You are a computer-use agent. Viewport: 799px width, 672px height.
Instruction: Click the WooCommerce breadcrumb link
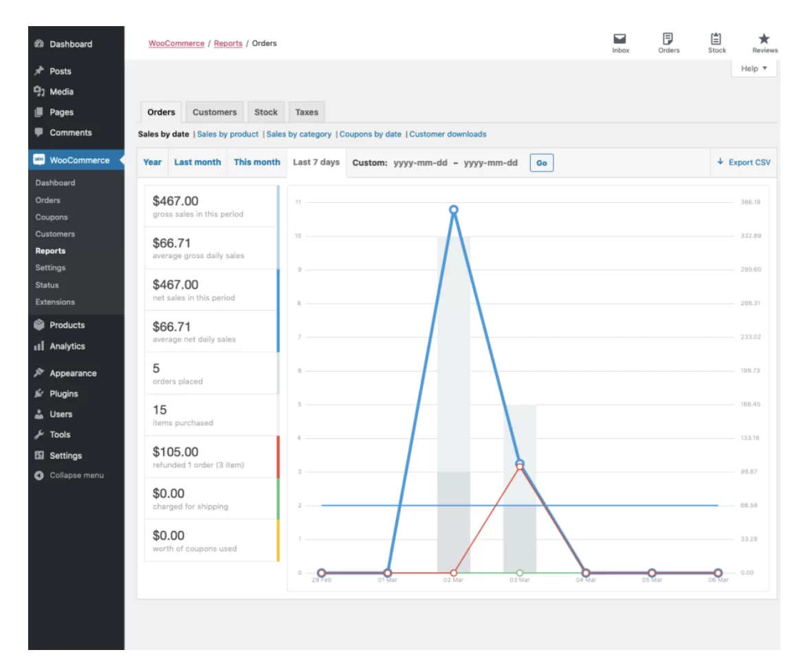176,43
